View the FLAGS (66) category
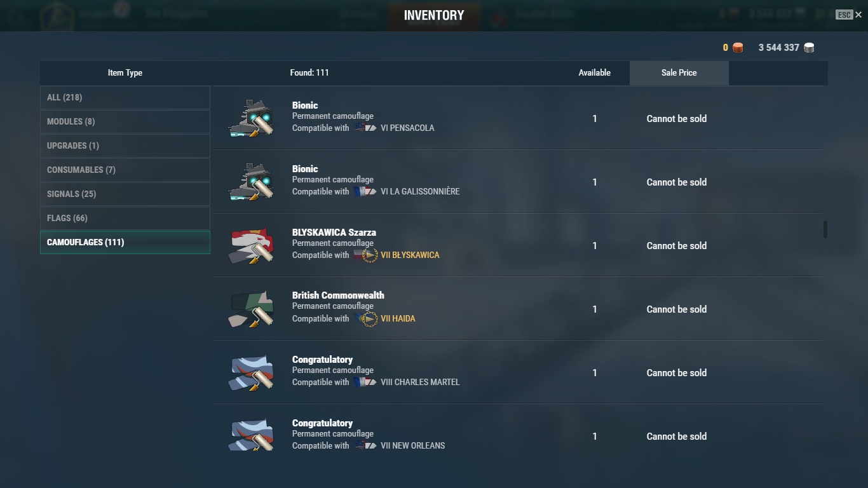 point(125,218)
